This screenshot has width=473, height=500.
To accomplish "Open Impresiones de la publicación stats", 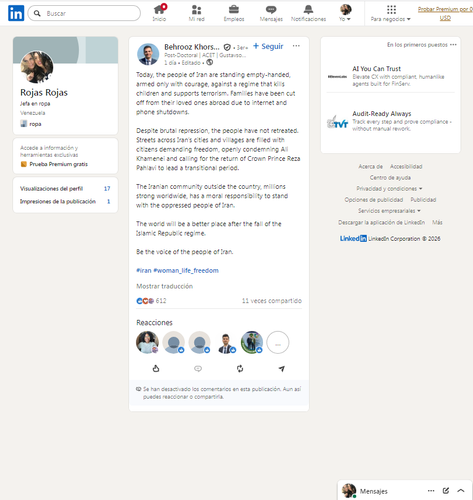I will click(65, 201).
